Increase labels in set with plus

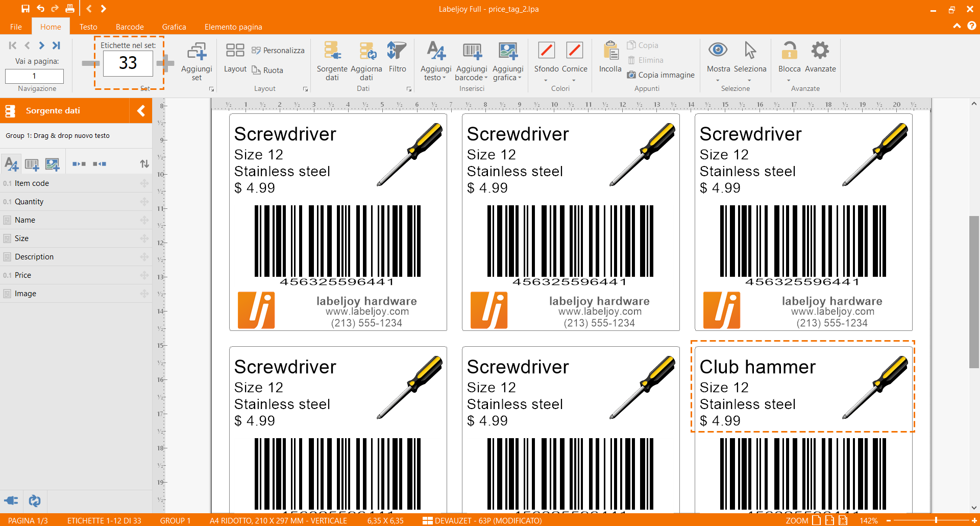[165, 63]
